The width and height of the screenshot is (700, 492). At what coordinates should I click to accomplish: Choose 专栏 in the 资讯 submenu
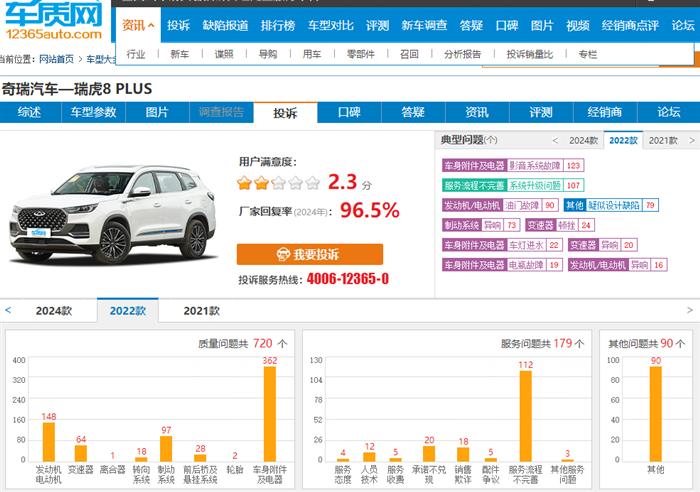(588, 54)
